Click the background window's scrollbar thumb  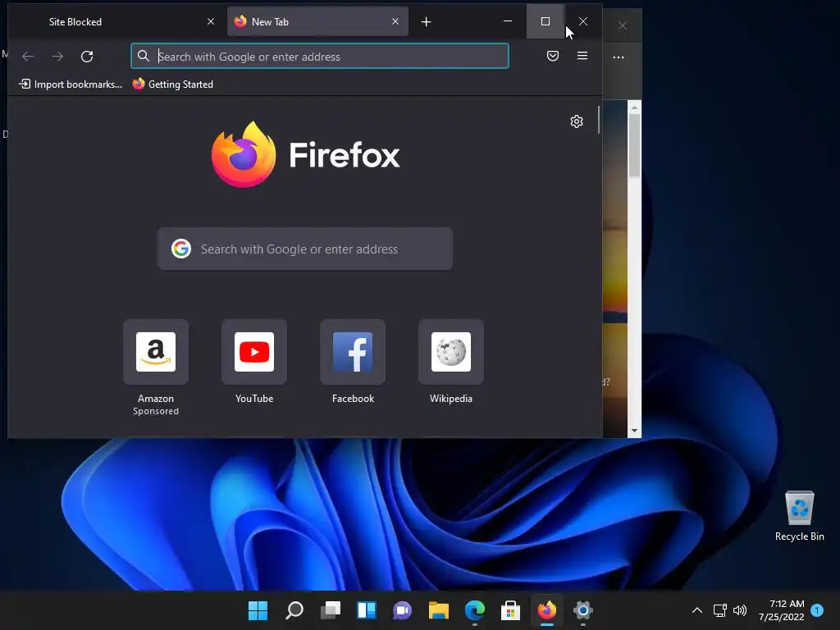(x=634, y=145)
